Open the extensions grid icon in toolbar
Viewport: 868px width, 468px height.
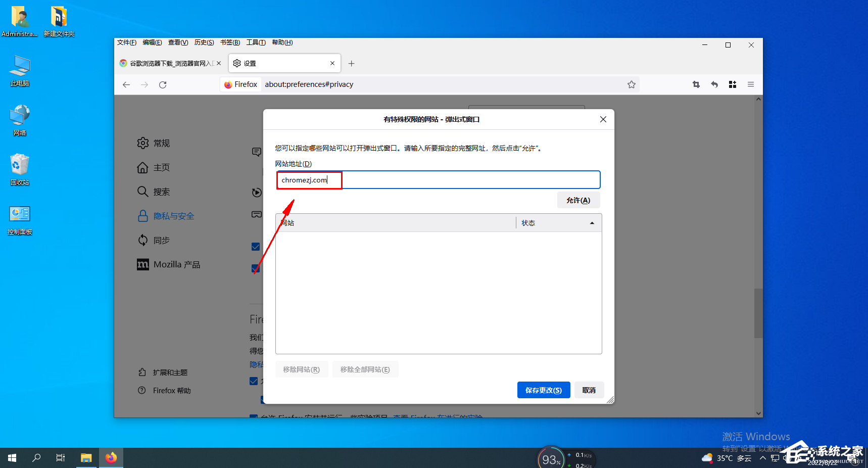[732, 84]
